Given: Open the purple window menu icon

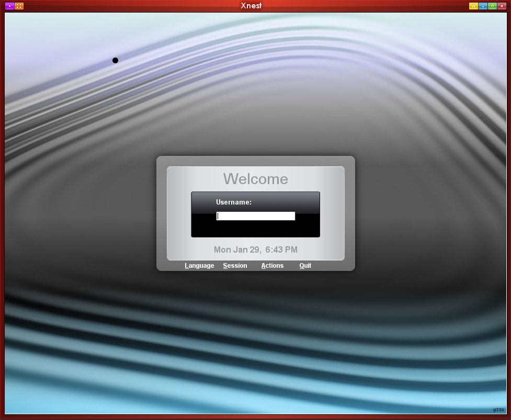Looking at the screenshot, I should (9, 6).
